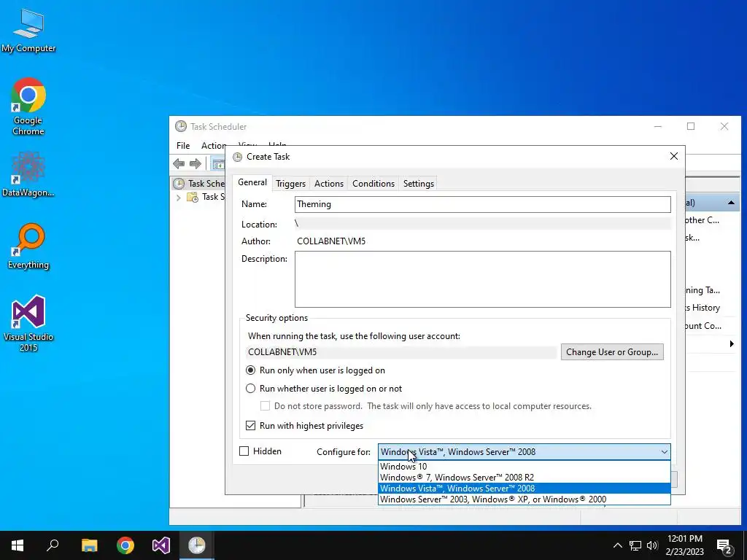
Task: Minimize the Task Scheduler window
Action: pos(658,126)
